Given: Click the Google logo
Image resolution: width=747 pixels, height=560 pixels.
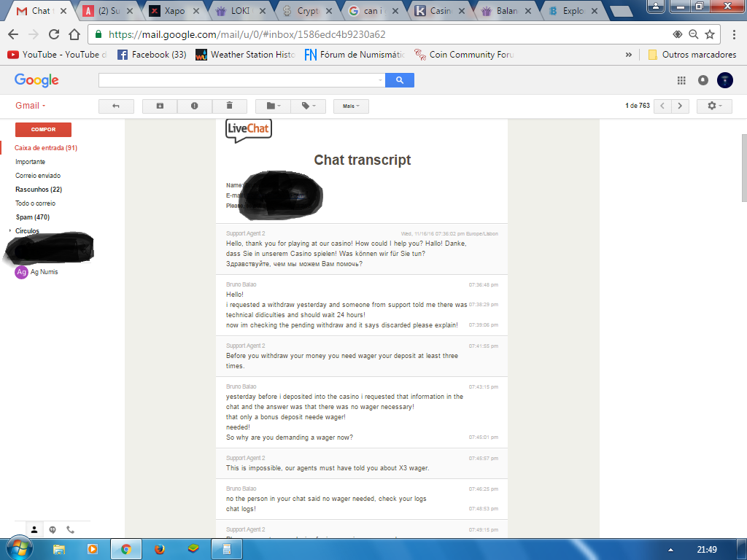Looking at the screenshot, I should click(36, 80).
